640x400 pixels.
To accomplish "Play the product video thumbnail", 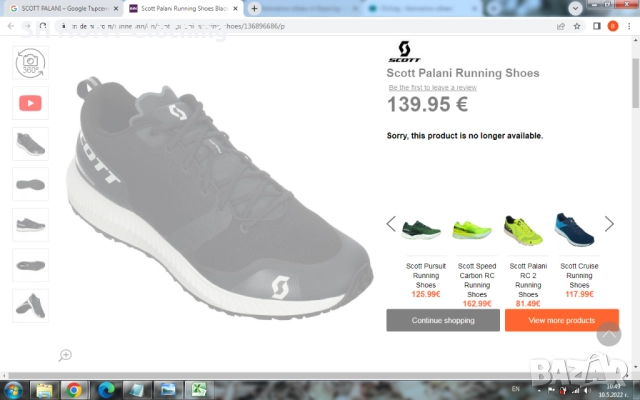I will coord(30,103).
